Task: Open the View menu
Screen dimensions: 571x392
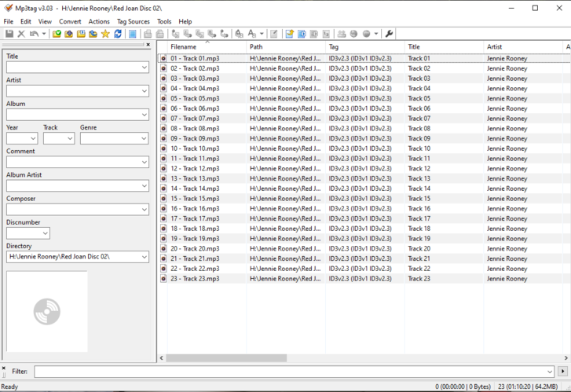Action: 45,21
